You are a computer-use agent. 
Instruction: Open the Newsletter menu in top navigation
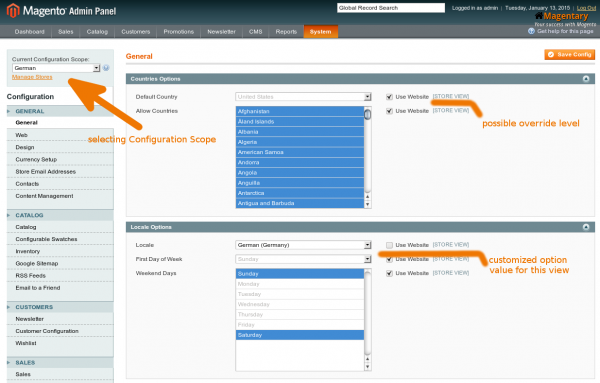tap(222, 32)
